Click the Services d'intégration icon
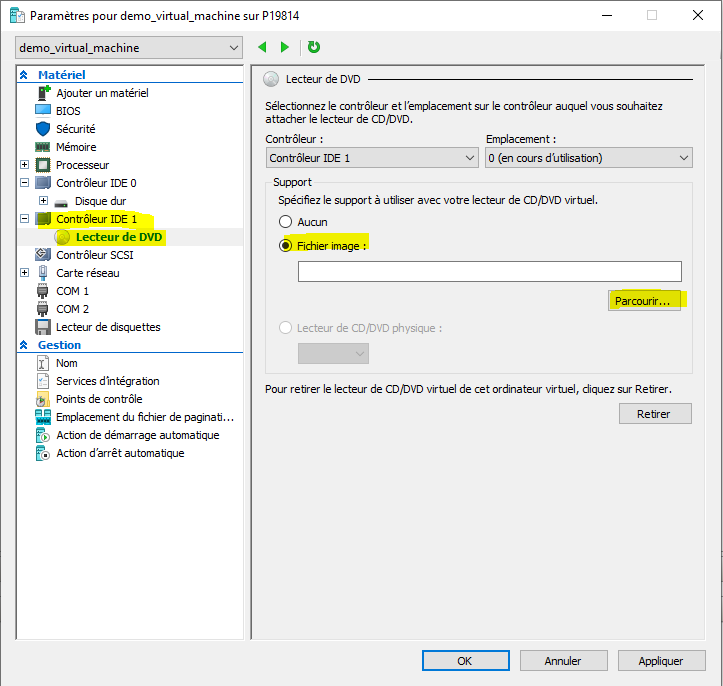The image size is (723, 686). (x=42, y=381)
